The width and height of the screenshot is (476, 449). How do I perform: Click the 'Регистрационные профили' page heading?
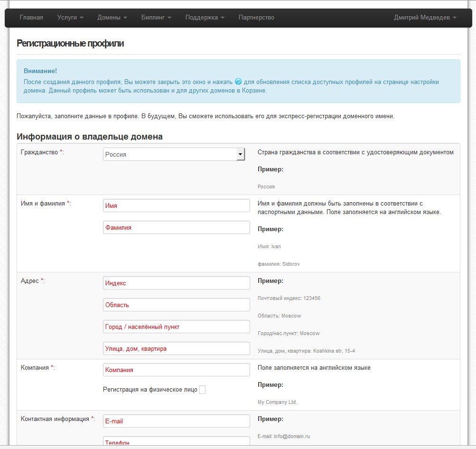(x=70, y=44)
